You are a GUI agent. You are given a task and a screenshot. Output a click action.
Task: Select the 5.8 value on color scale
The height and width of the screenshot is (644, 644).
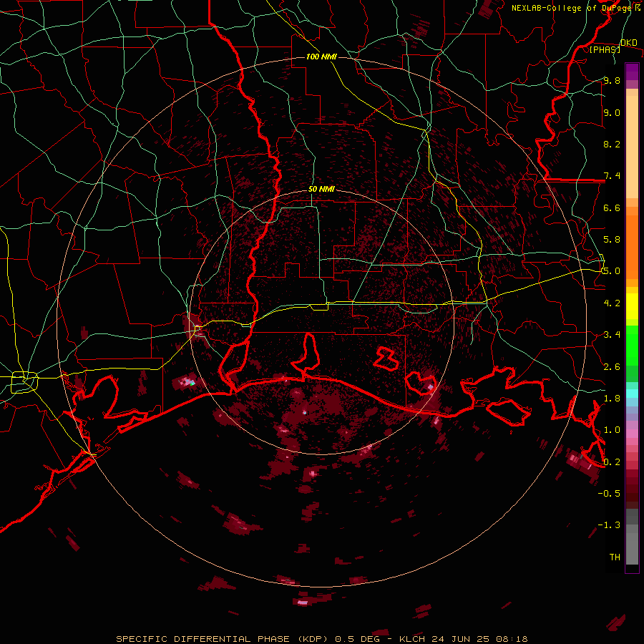(x=612, y=240)
